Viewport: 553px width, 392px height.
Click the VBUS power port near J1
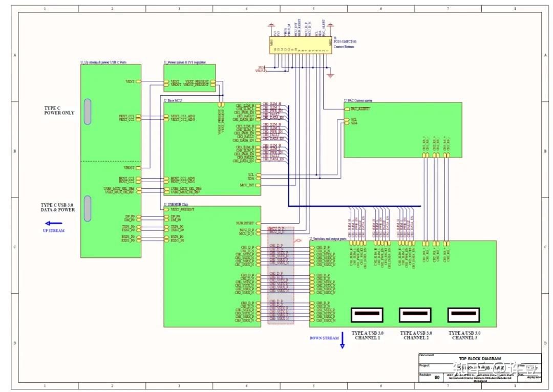pos(261,71)
